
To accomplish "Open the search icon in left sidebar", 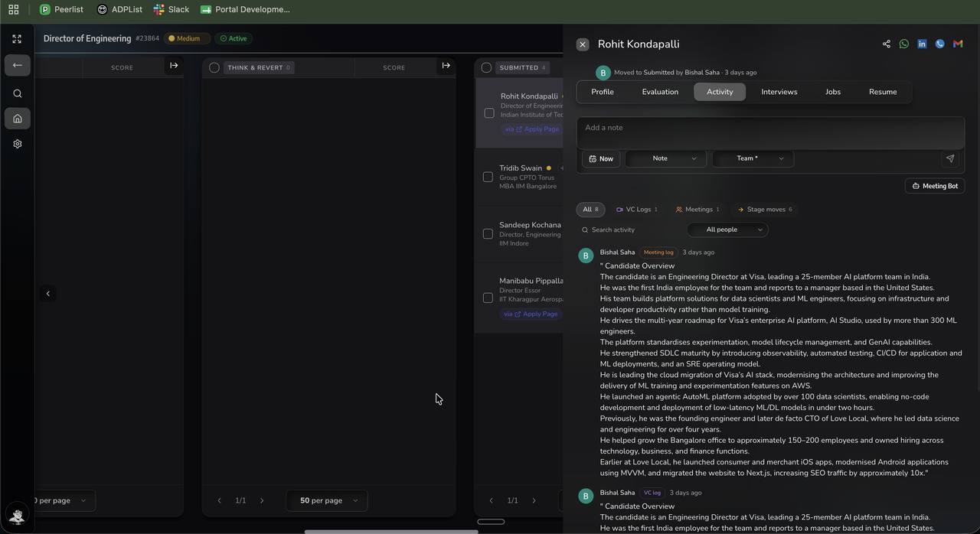I will tap(18, 93).
